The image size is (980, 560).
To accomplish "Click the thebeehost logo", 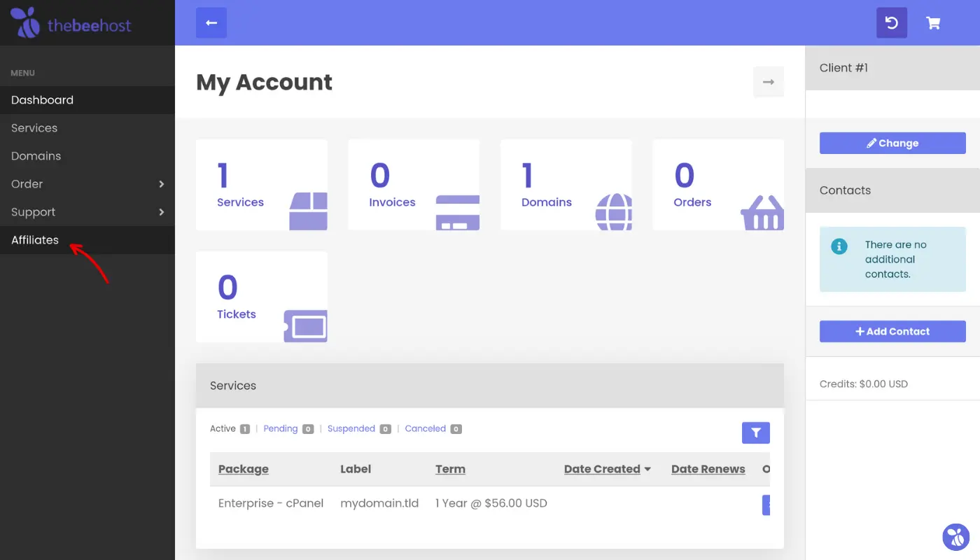I will click(71, 23).
